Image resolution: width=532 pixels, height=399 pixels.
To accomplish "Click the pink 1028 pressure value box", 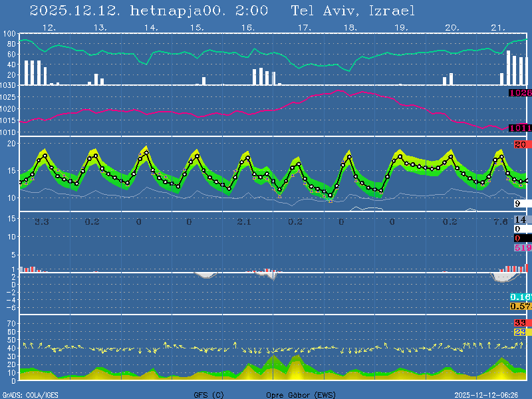I will click(520, 93).
